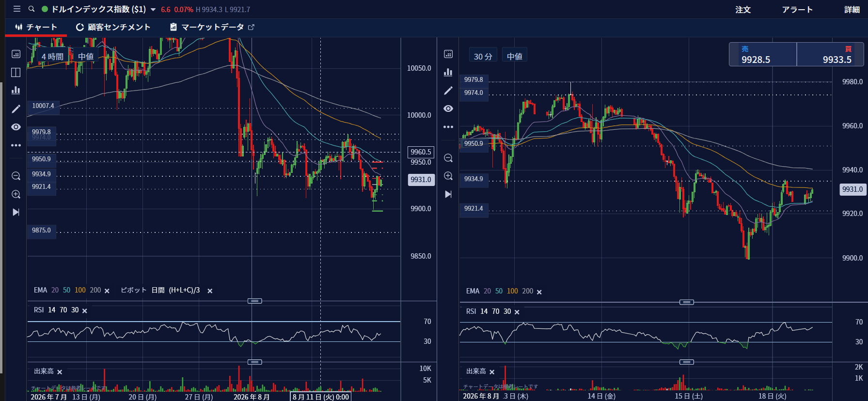
Task: Open right chart more options dots
Action: pyautogui.click(x=448, y=127)
